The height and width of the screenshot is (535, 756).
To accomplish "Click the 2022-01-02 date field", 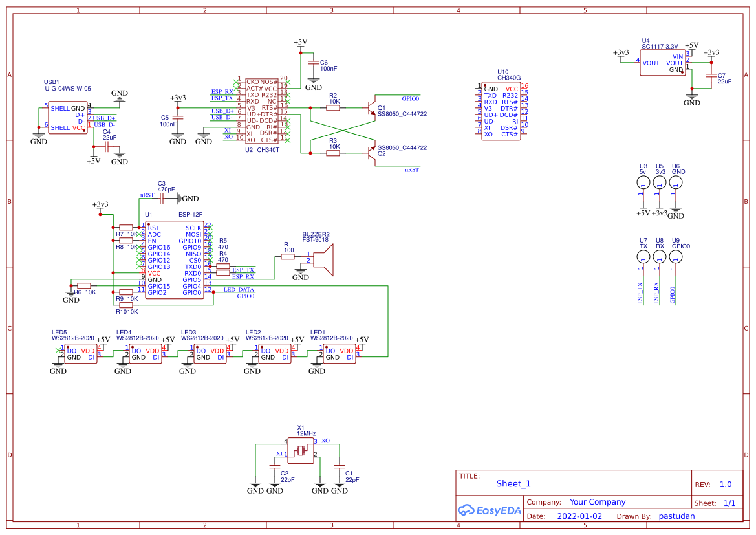I will (x=579, y=516).
